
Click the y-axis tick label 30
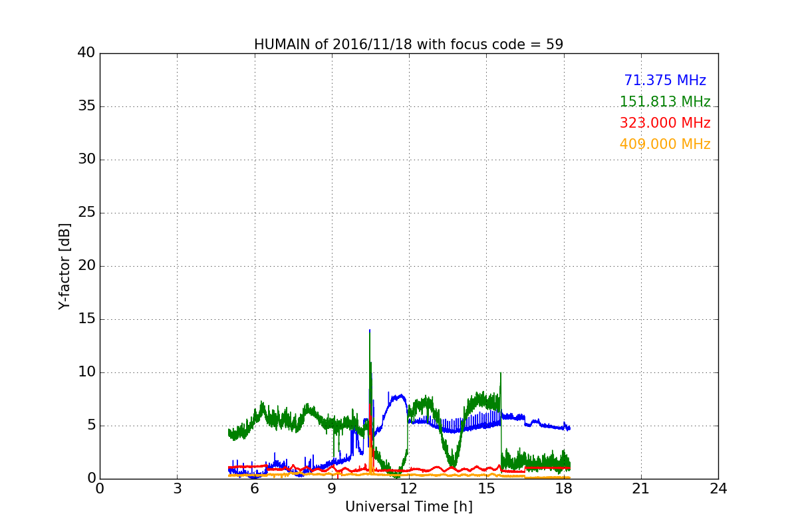[x=86, y=160]
